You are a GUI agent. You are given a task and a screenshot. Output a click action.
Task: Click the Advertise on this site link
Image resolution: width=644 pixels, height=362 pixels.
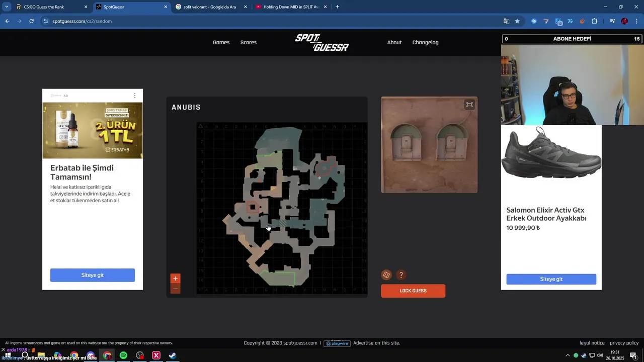click(x=377, y=343)
